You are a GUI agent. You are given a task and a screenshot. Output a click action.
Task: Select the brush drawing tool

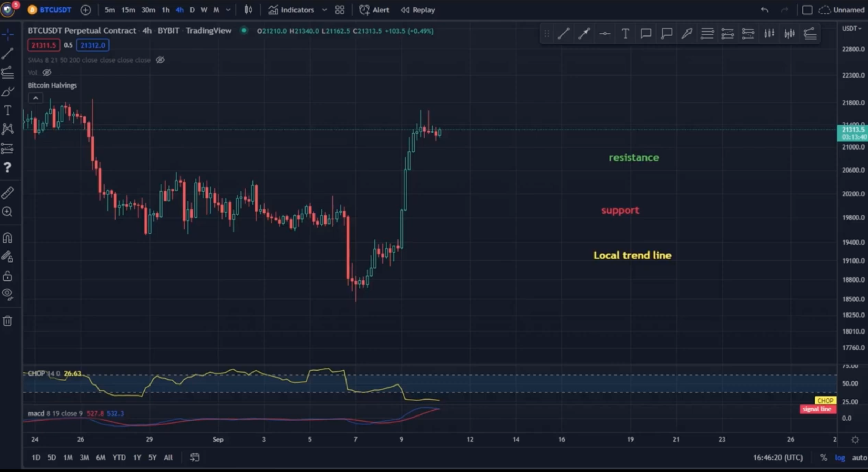pos(8,92)
